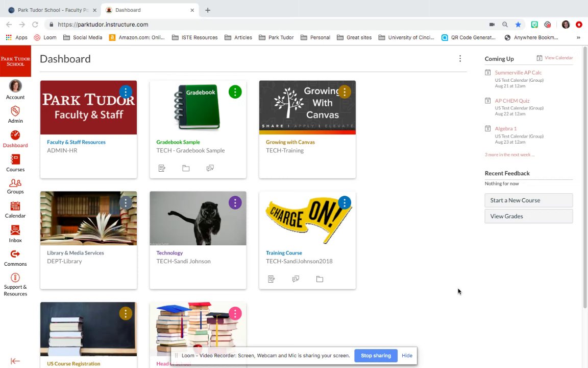The image size is (588, 368).
Task: Open the Algebra 1 event link
Action: tap(505, 128)
